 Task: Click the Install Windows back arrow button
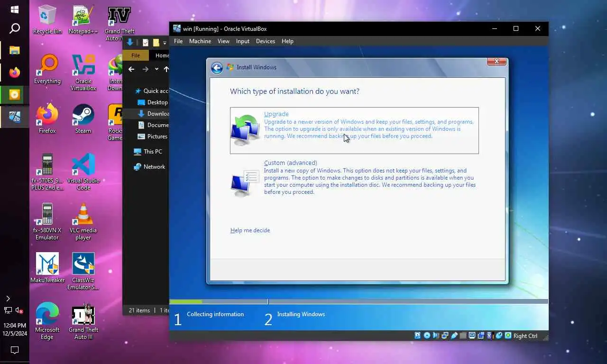point(217,68)
